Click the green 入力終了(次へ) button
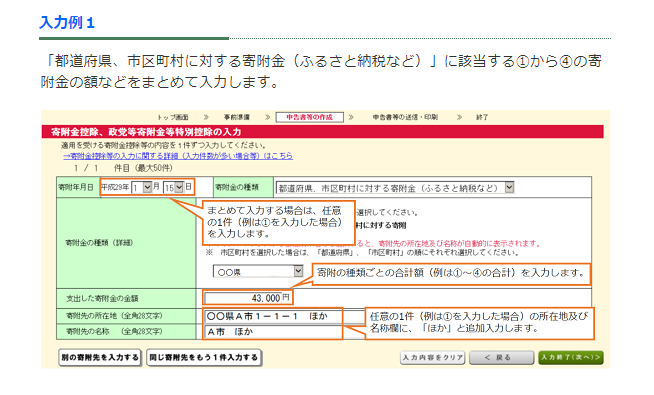Screen dimensions: 654x395 click(x=571, y=357)
